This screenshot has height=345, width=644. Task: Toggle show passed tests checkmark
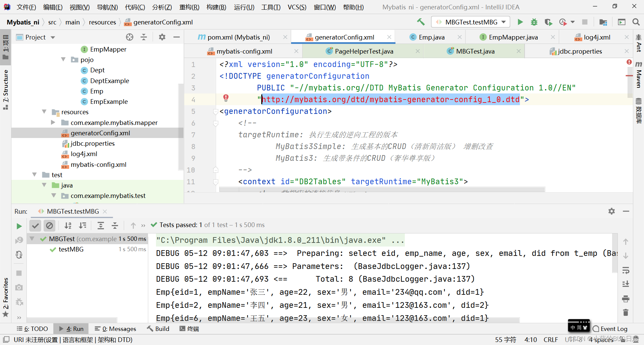35,225
